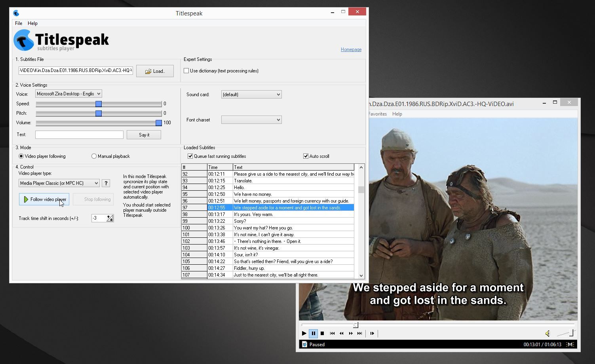
Task: Click the 'Follow video player' button
Action: 44,199
